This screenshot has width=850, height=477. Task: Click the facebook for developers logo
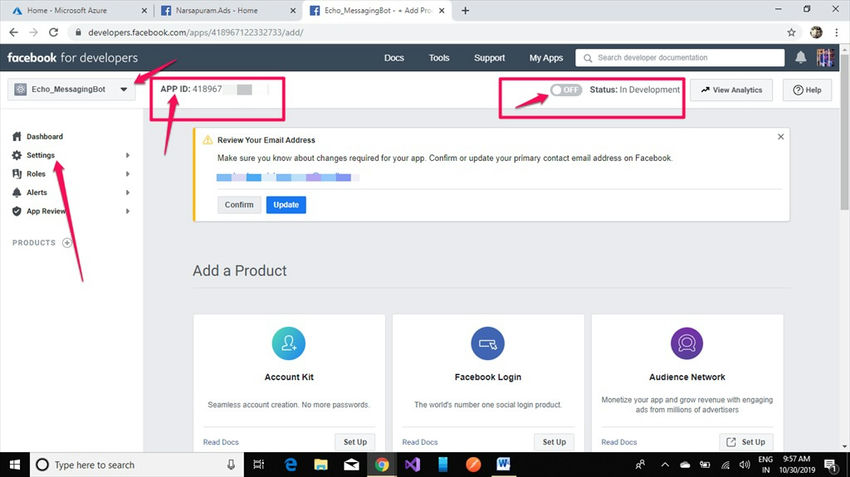click(x=73, y=57)
